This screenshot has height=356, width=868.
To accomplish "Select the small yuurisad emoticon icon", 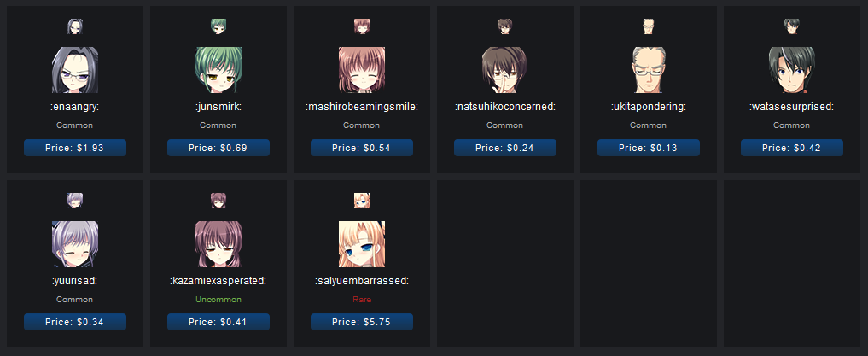I will (x=75, y=201).
